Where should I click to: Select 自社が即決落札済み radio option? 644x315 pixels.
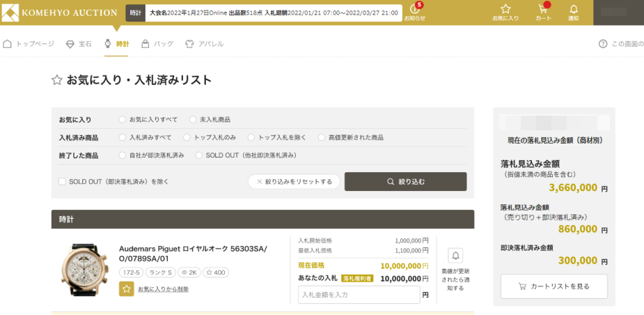click(122, 155)
